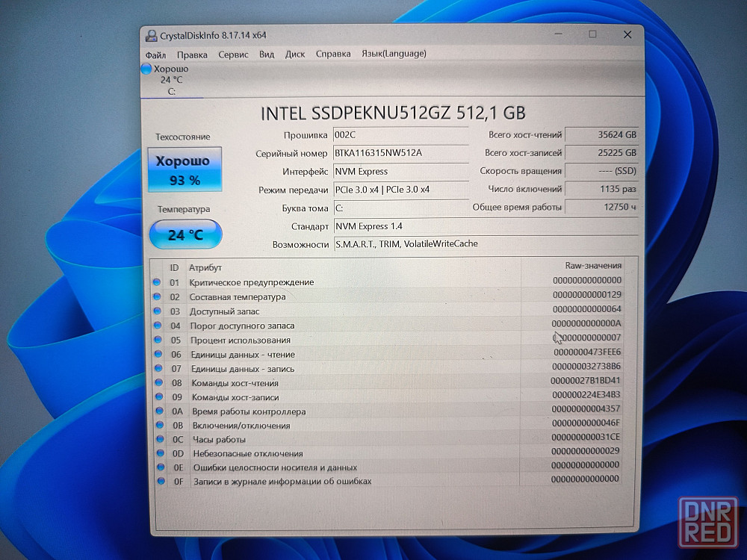Click the Хорошо 93 % health status button
747x560 pixels.
point(185,169)
